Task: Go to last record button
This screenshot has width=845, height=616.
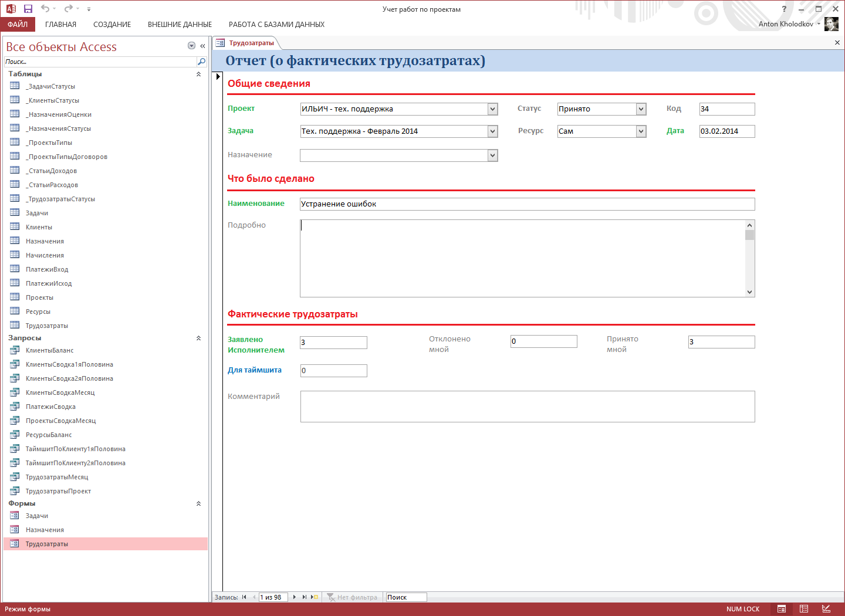Action: point(304,597)
